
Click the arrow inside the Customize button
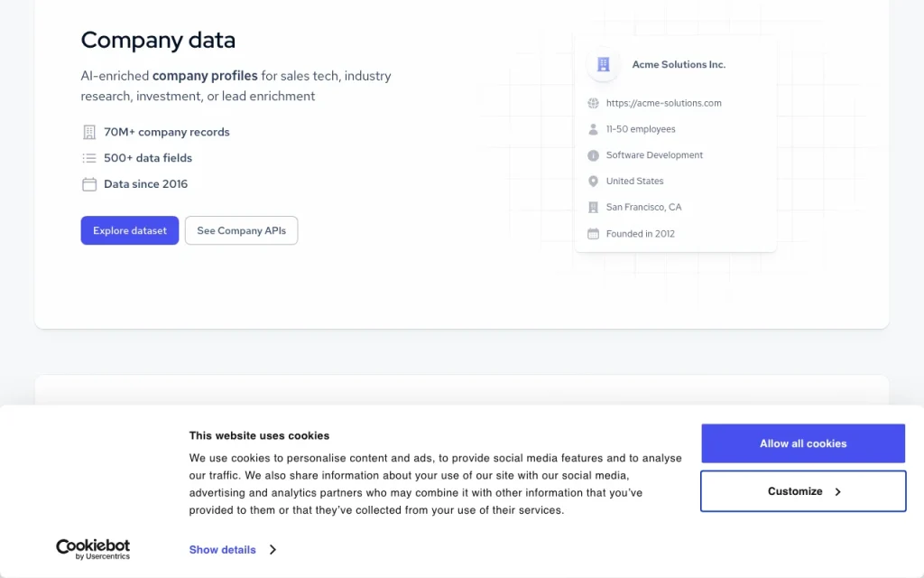pos(837,492)
